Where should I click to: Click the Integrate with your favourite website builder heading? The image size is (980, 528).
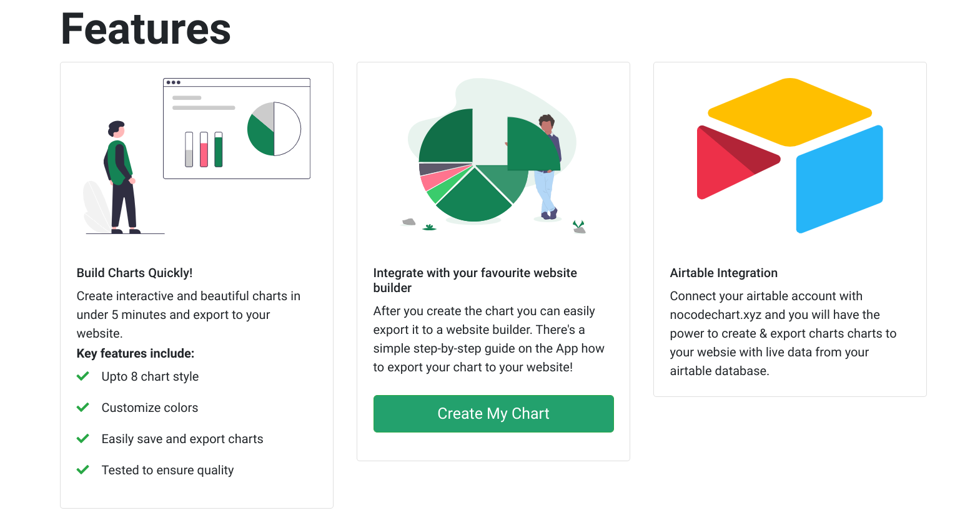[x=475, y=280]
